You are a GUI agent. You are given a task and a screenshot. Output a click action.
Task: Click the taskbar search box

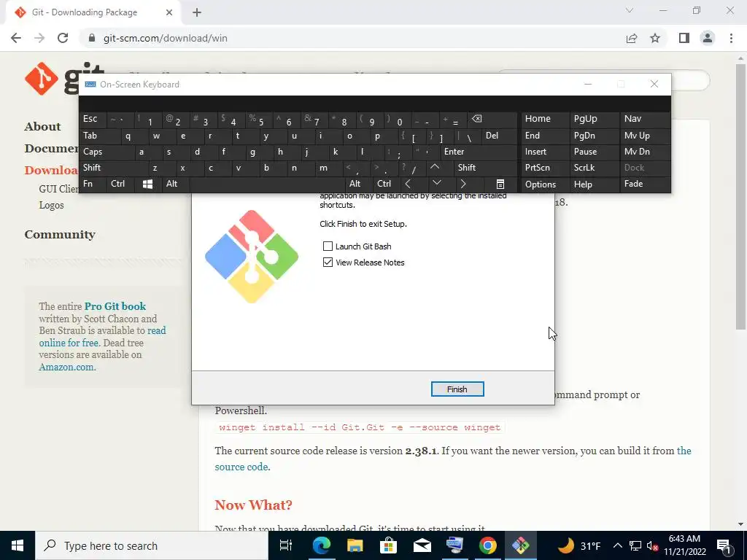pyautogui.click(x=152, y=545)
